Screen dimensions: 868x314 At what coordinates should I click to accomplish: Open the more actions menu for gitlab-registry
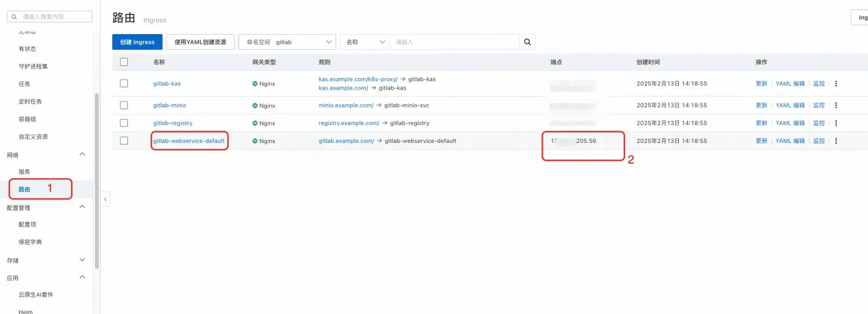click(x=836, y=123)
